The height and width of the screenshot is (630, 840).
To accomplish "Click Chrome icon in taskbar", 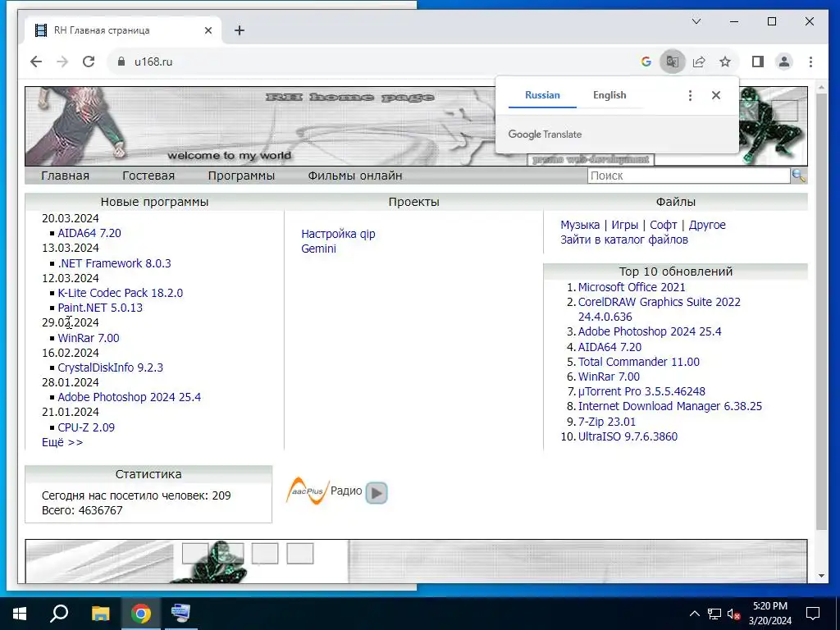I will coord(141,614).
